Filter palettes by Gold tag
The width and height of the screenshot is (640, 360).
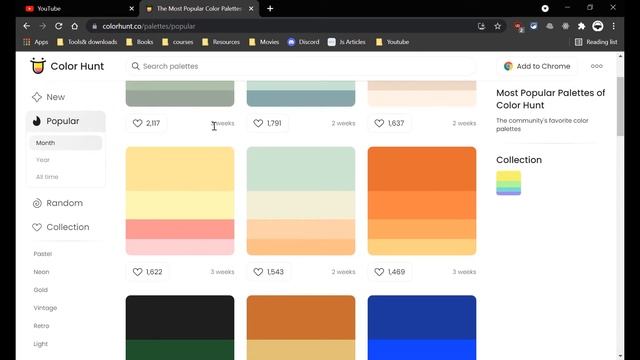click(40, 290)
